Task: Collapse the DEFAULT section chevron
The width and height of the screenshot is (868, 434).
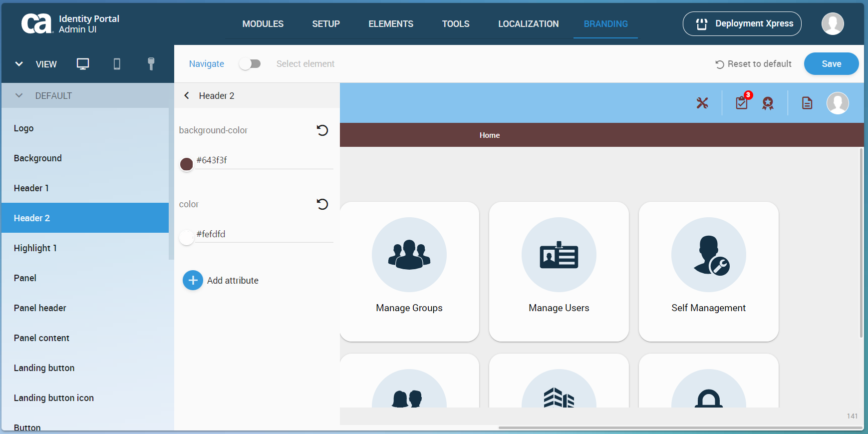Action: [19, 95]
